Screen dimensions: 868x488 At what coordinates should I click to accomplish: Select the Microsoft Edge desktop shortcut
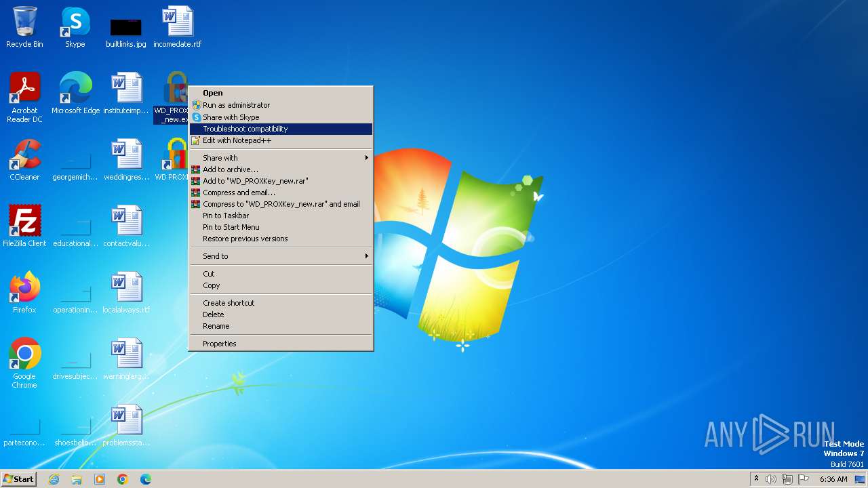(75, 94)
